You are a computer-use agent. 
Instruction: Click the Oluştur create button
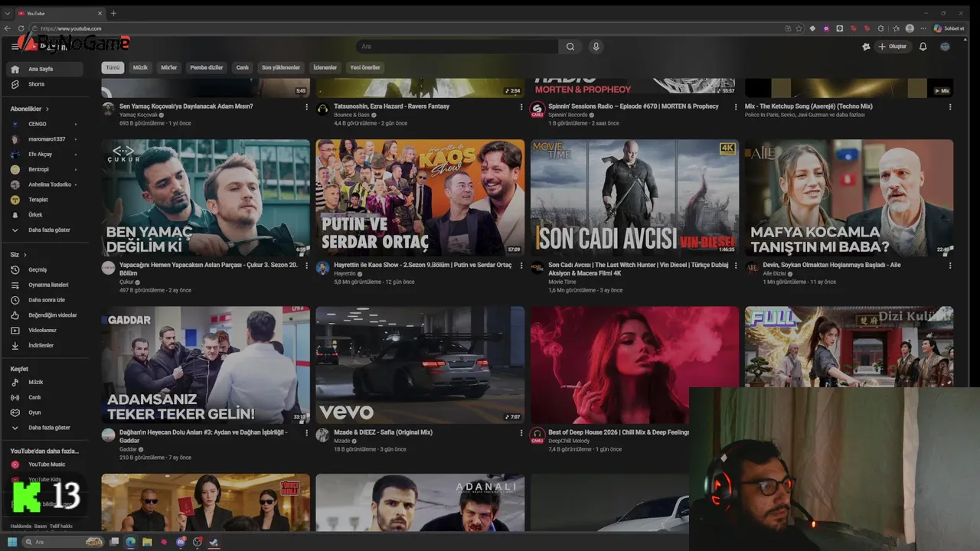click(x=892, y=47)
